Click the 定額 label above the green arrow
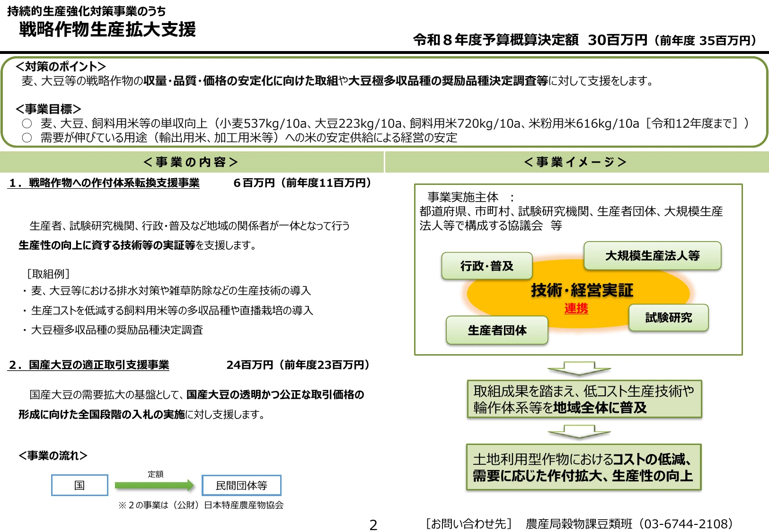 [156, 474]
